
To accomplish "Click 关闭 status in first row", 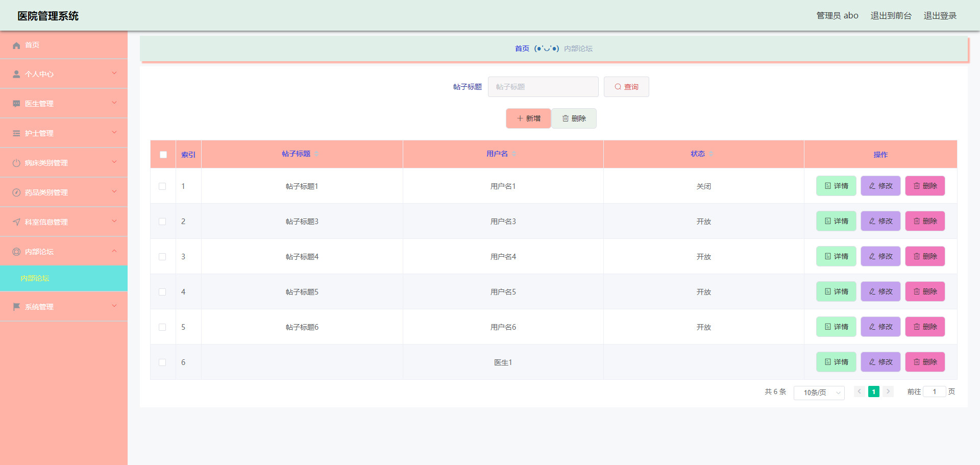I will point(703,186).
